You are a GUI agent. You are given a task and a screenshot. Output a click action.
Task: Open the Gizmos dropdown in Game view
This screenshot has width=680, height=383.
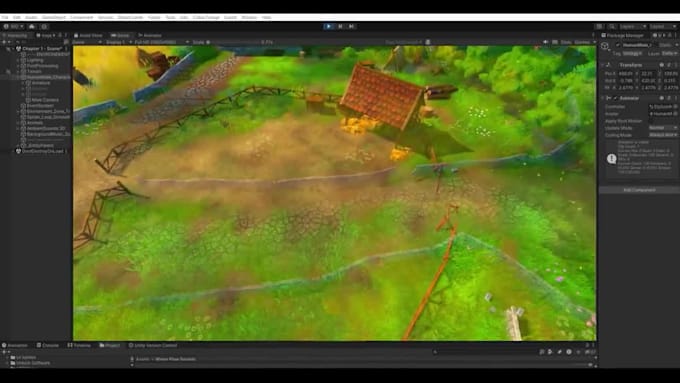[x=584, y=42]
